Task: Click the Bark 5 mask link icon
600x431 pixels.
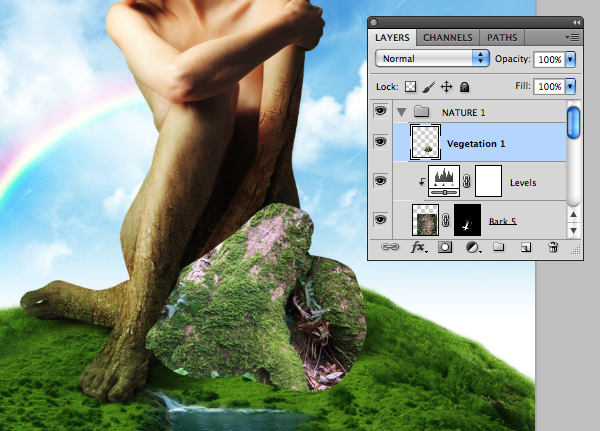Action: point(446,220)
